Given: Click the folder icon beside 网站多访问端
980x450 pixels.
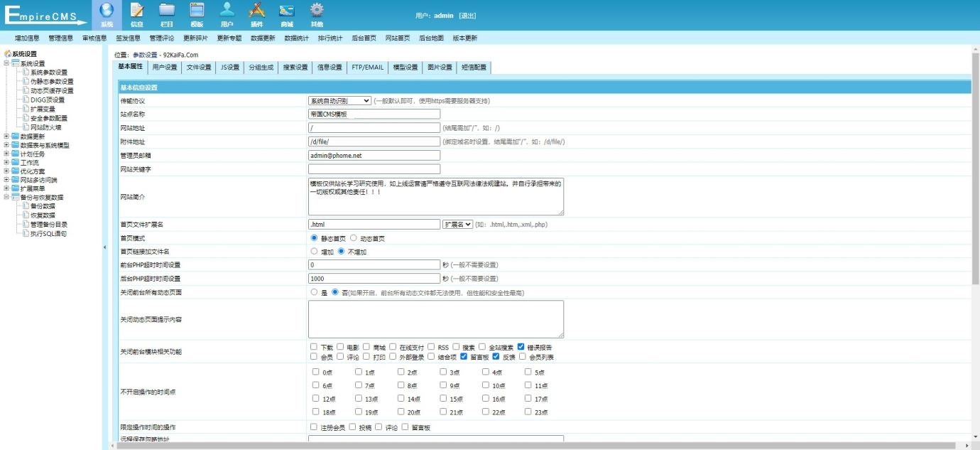Looking at the screenshot, I should pyautogui.click(x=16, y=180).
